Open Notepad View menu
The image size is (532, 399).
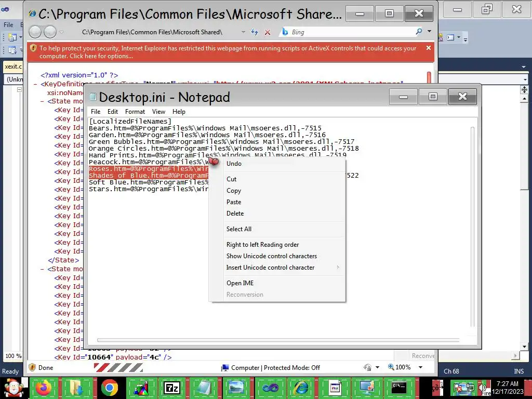[x=158, y=112]
